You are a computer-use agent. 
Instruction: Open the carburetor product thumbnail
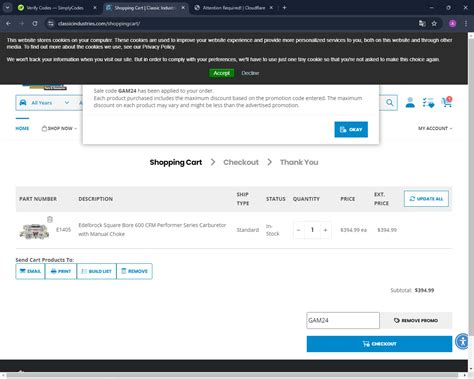34,231
